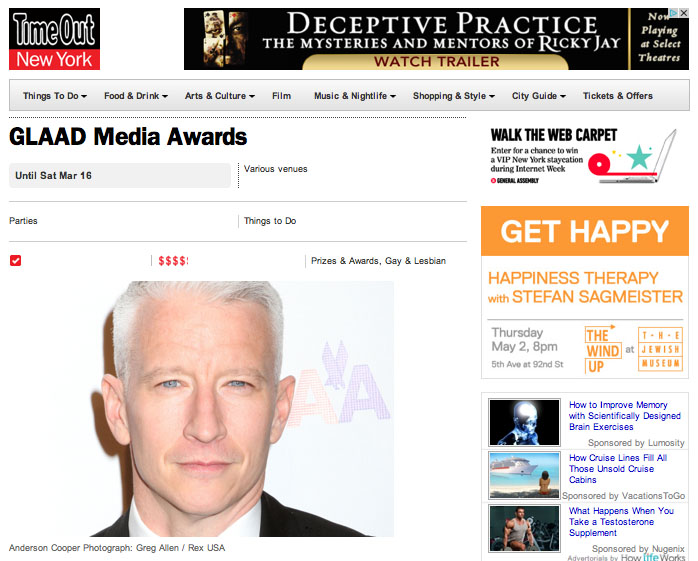The width and height of the screenshot is (698, 561).
Task: Click The Jewish Museum logo
Action: pyautogui.click(x=661, y=350)
